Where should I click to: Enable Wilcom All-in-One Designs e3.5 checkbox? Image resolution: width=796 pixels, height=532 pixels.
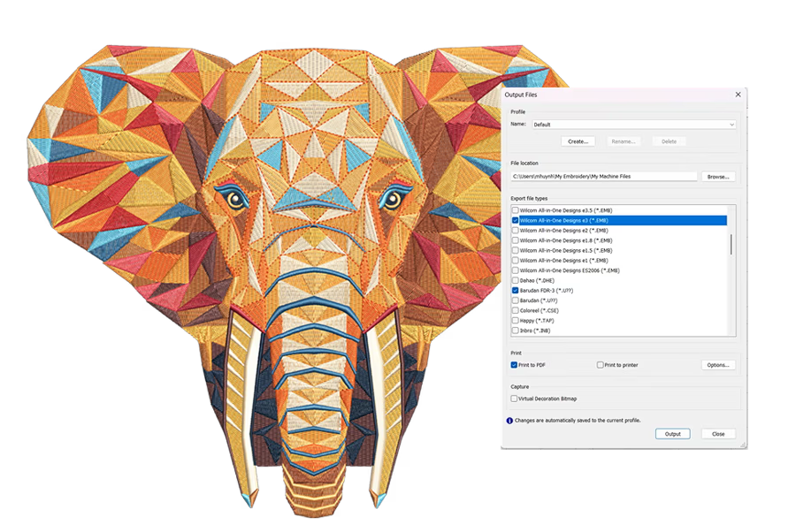[516, 210]
